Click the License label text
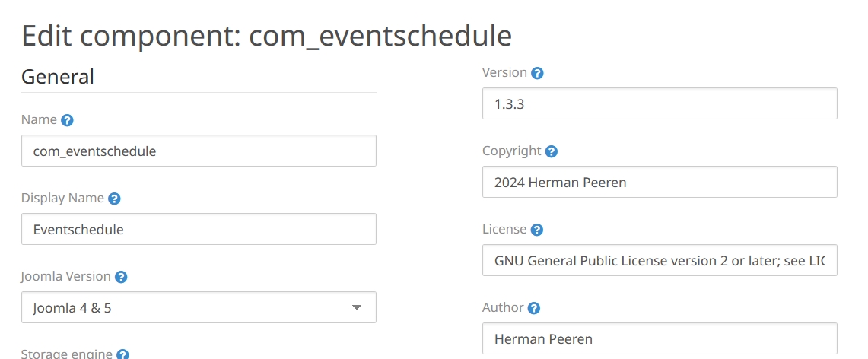This screenshot has width=868, height=359. pos(504,230)
